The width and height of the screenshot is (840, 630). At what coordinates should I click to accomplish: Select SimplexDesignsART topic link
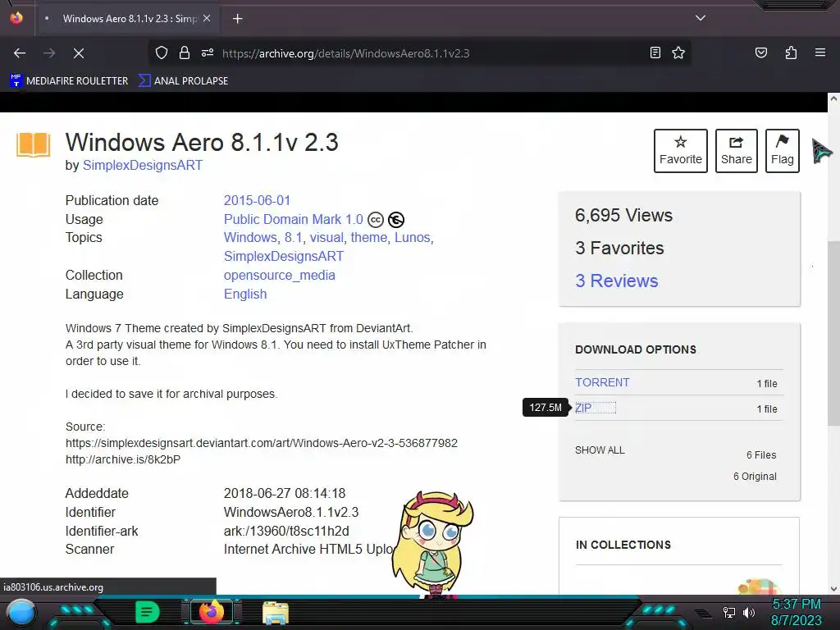pos(283,256)
